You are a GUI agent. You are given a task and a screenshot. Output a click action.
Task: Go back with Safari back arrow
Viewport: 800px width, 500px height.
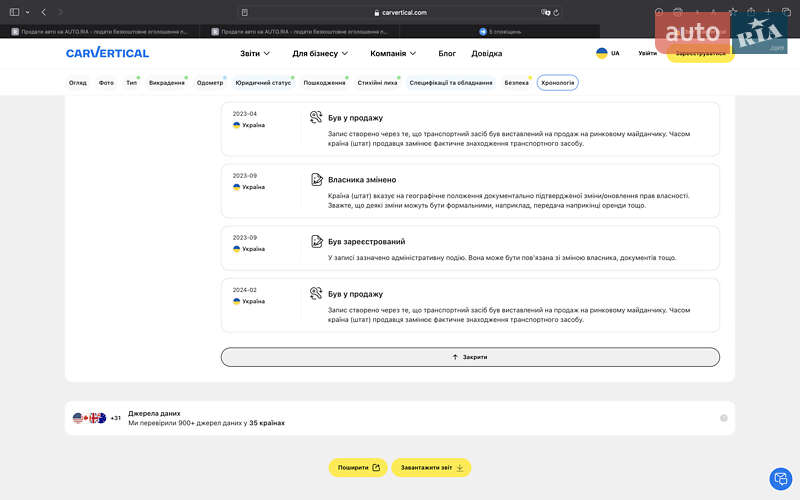coord(44,12)
